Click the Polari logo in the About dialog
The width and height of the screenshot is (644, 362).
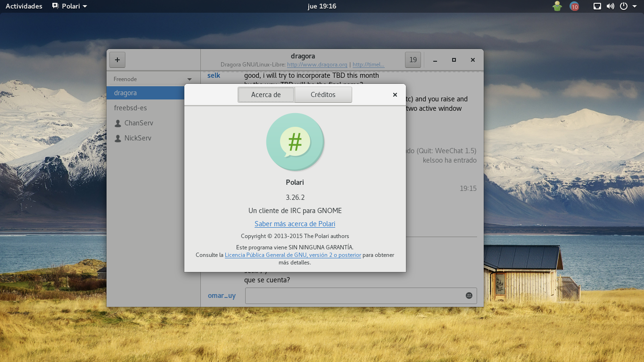[295, 142]
